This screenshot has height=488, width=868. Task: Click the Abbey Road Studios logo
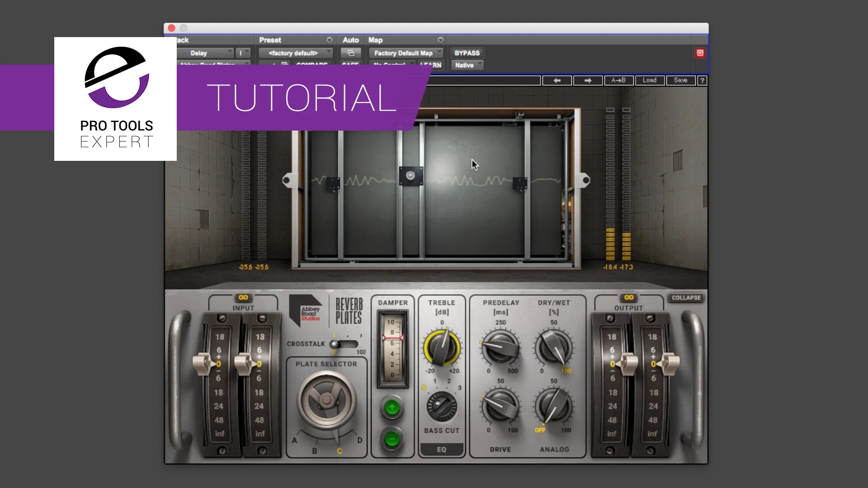click(306, 311)
